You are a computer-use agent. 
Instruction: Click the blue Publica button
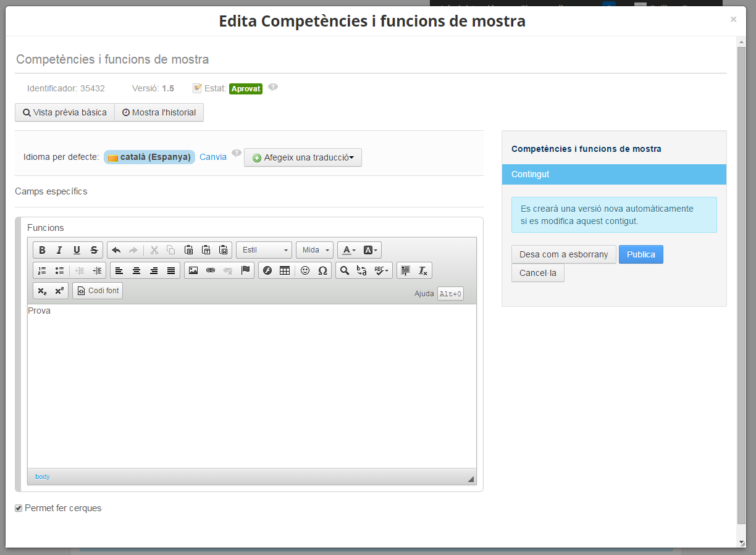click(640, 254)
